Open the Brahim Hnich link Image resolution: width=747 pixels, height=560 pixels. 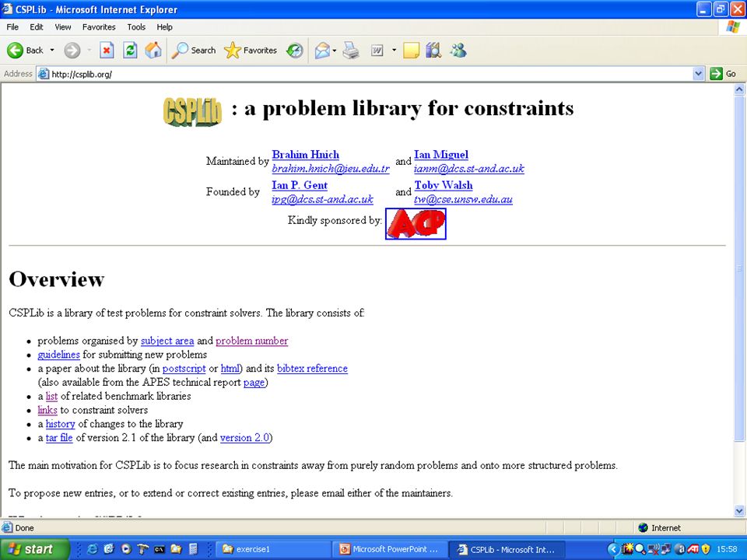coord(305,155)
